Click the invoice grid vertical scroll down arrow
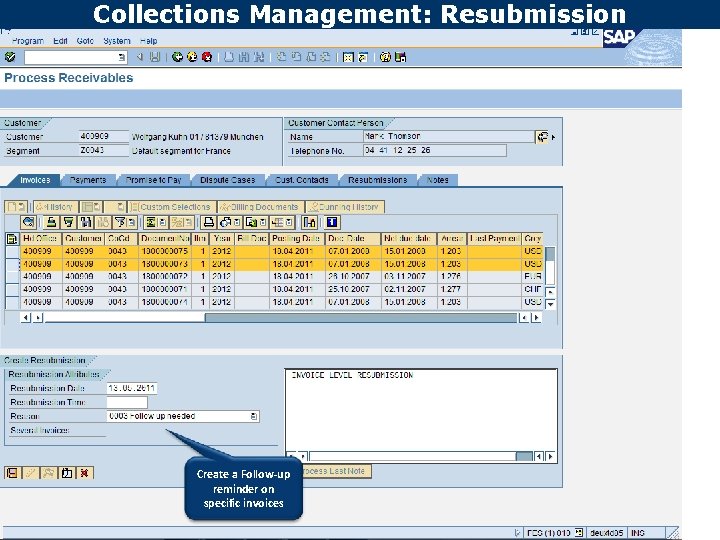 coord(550,304)
